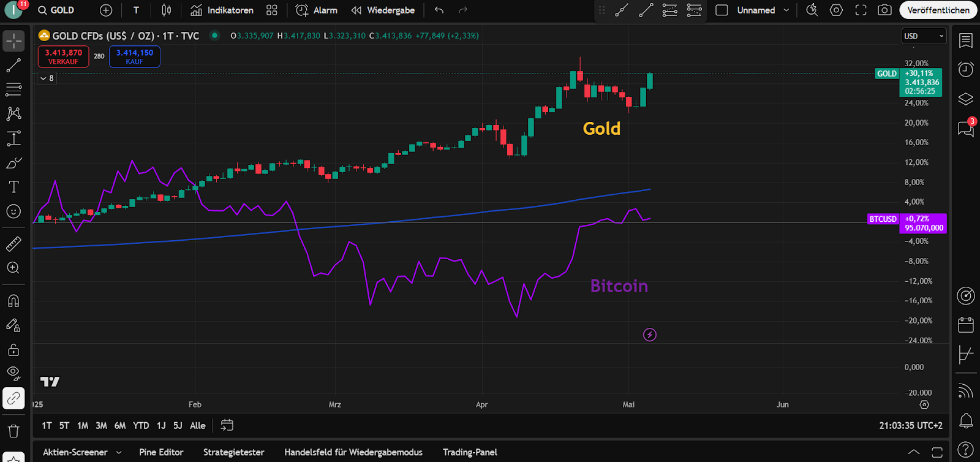Click the blue KAUF buy button
Screen dimensions: 980x462
[x=135, y=56]
